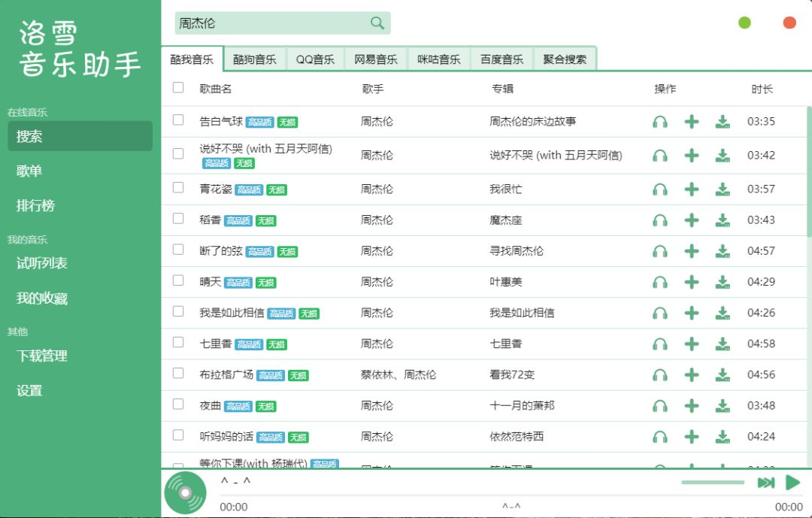Open 试听列表 in sidebar
Viewport: 812px width, 518px height.
point(80,263)
